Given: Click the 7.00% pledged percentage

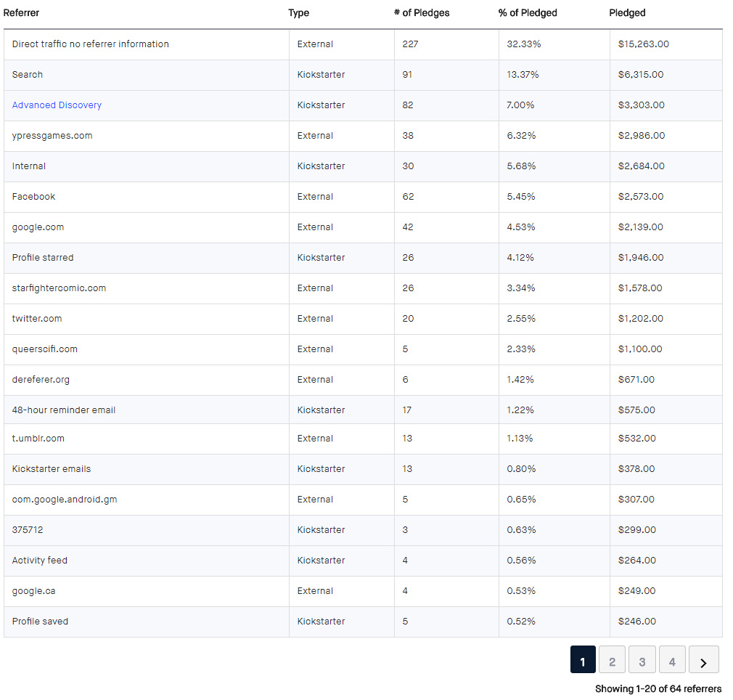Looking at the screenshot, I should [520, 105].
